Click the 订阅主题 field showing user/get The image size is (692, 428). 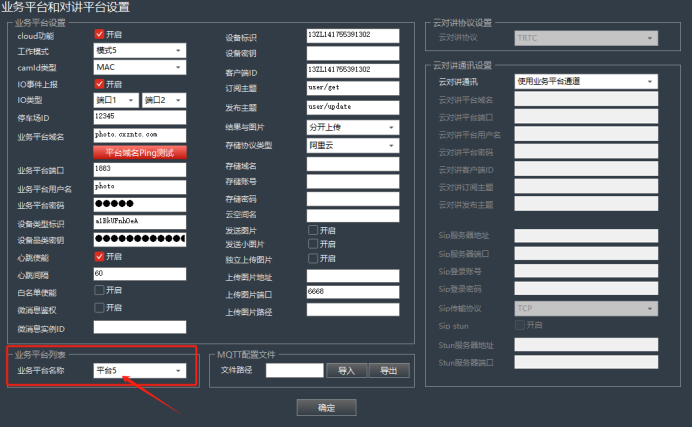[x=353, y=88]
